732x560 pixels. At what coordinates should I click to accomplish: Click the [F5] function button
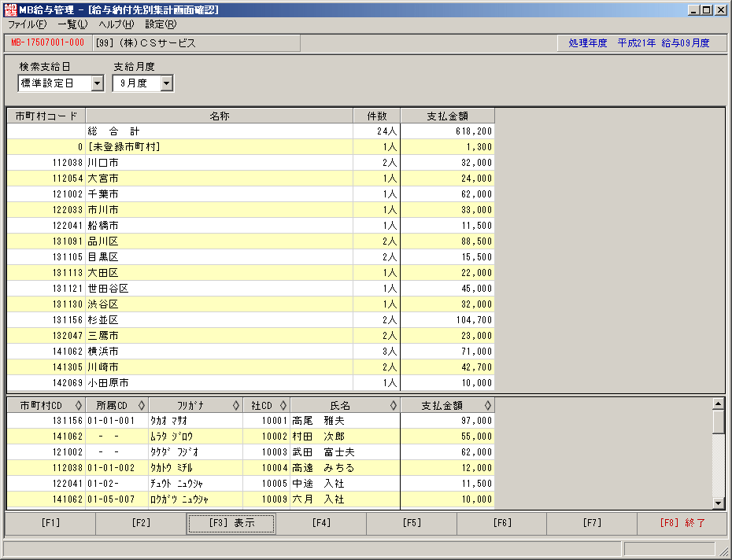[x=412, y=523]
